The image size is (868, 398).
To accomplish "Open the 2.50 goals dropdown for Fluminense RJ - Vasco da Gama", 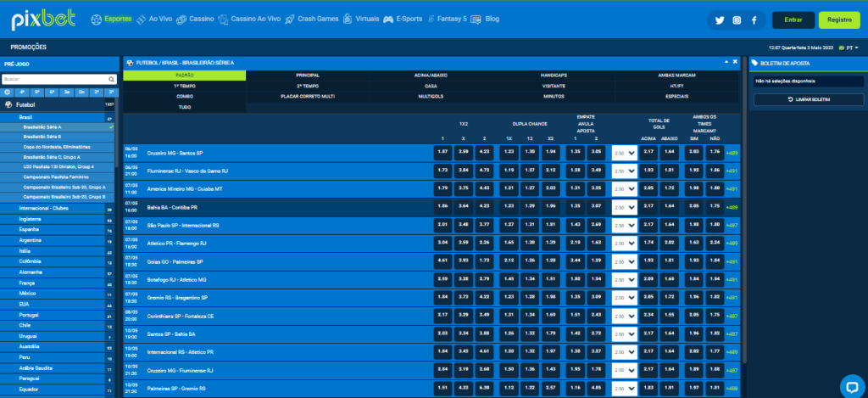I will point(624,171).
